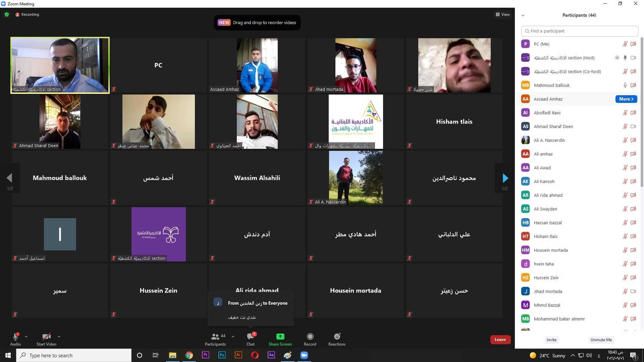Image resolution: width=644 pixels, height=362 pixels.
Task: Click the View grid icon
Action: pos(498,14)
